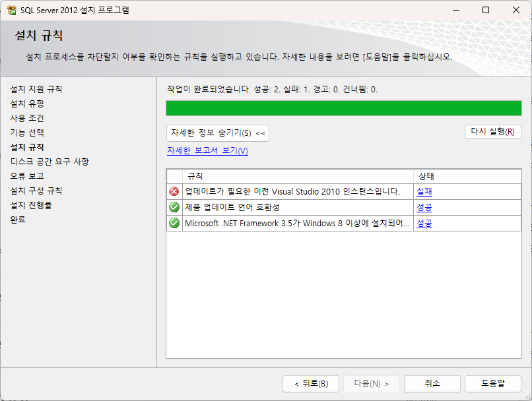Select the 기능 선택 step
This screenshot has height=401, width=532.
click(x=27, y=133)
